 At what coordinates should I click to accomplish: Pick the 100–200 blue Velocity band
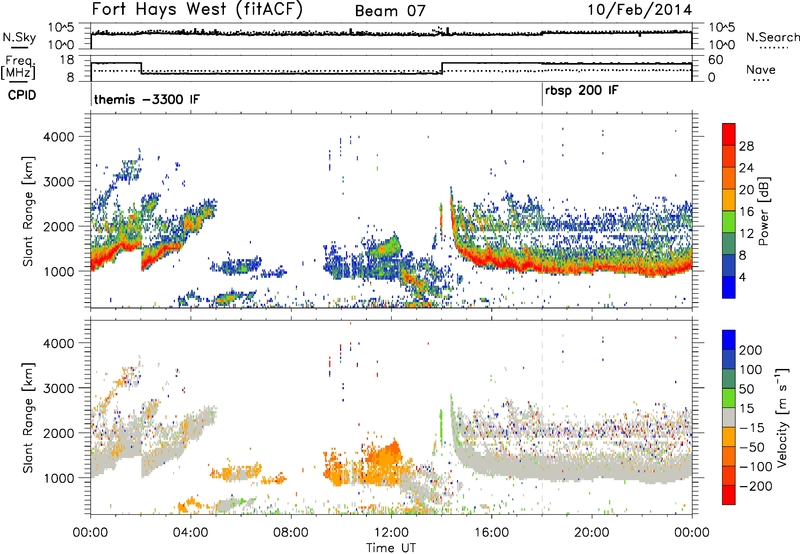pos(729,359)
